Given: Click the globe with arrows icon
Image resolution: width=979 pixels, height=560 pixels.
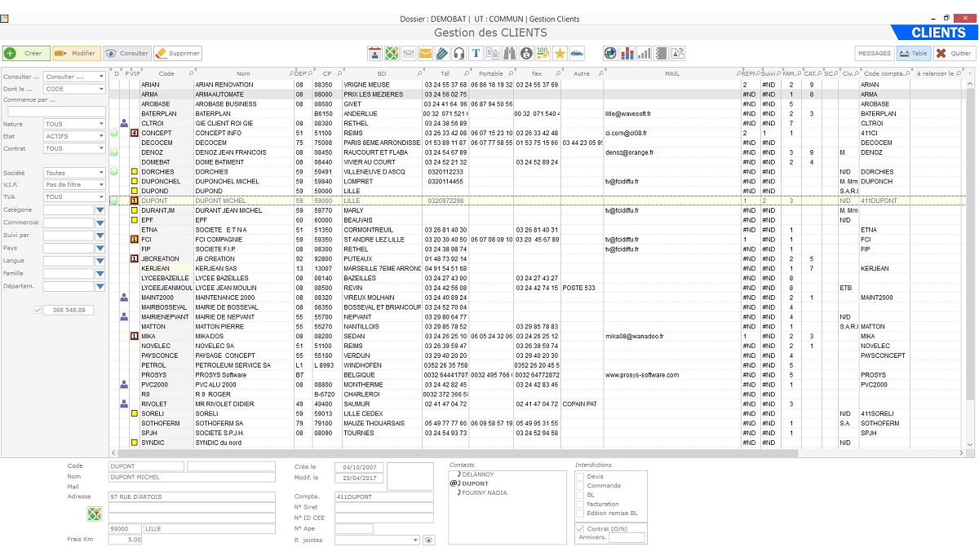Looking at the screenshot, I should point(610,53).
